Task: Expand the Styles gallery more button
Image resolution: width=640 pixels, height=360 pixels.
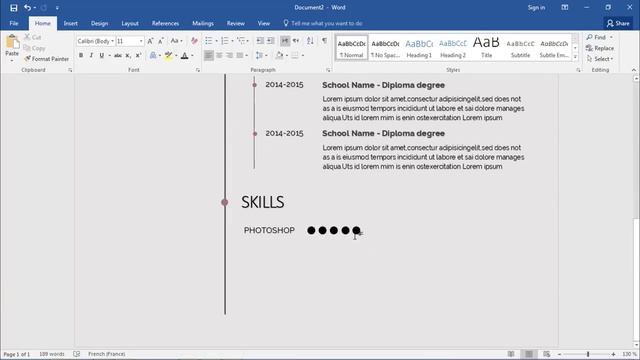Action: click(575, 58)
